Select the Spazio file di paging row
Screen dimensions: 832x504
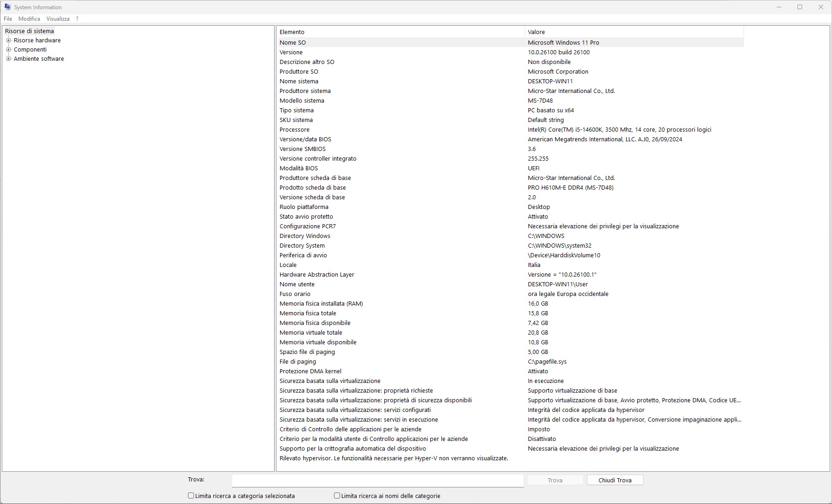(x=510, y=352)
